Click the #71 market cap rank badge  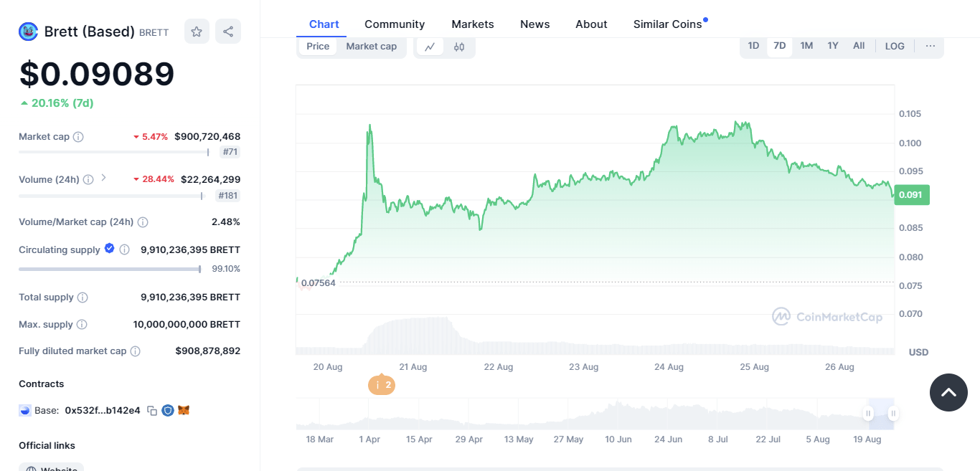230,152
